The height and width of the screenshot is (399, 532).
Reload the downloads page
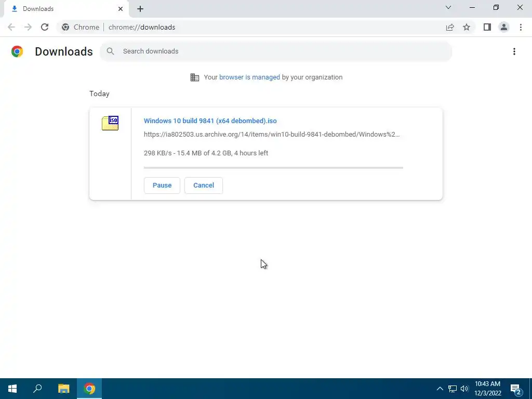point(45,27)
